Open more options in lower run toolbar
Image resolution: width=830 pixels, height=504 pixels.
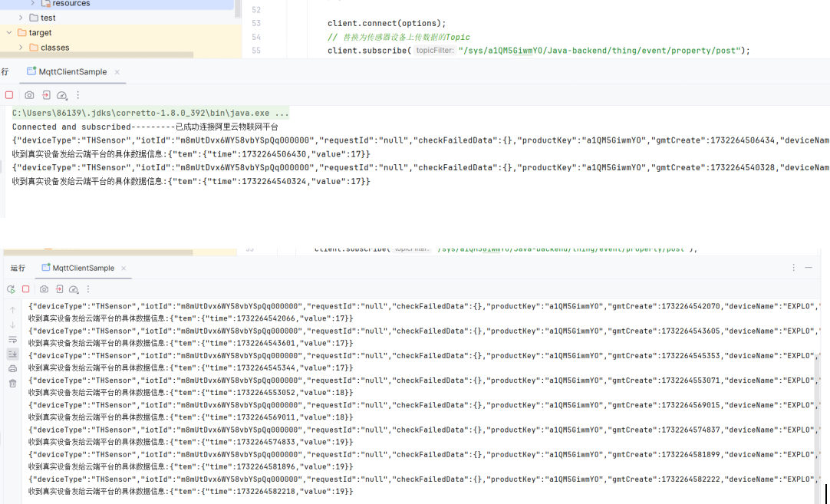pos(89,289)
